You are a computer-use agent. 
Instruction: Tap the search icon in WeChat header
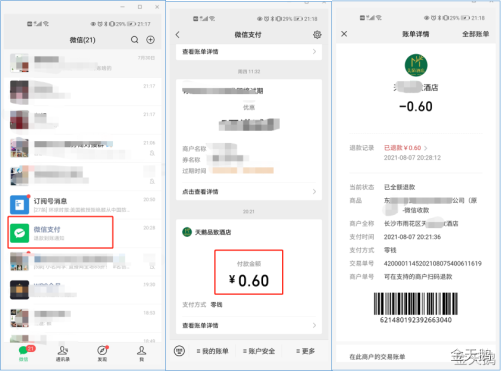pyautogui.click(x=134, y=40)
